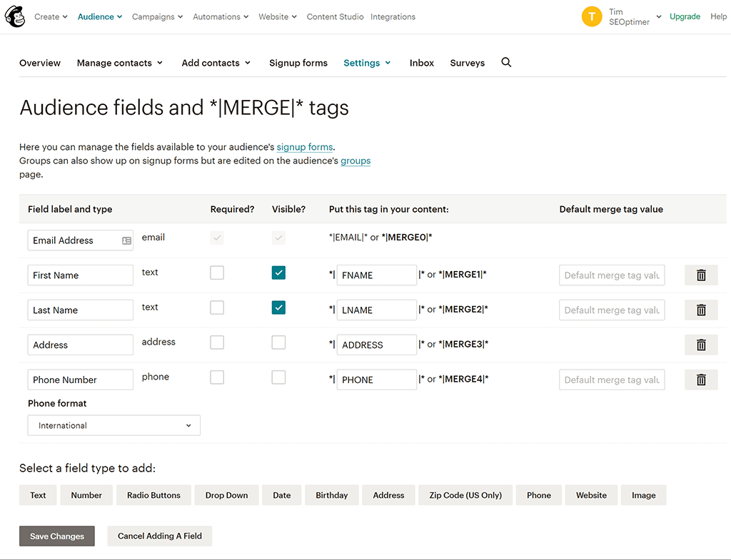Click the Mailchimp monkey logo
Screen dimensions: 731x560
pos(15,16)
